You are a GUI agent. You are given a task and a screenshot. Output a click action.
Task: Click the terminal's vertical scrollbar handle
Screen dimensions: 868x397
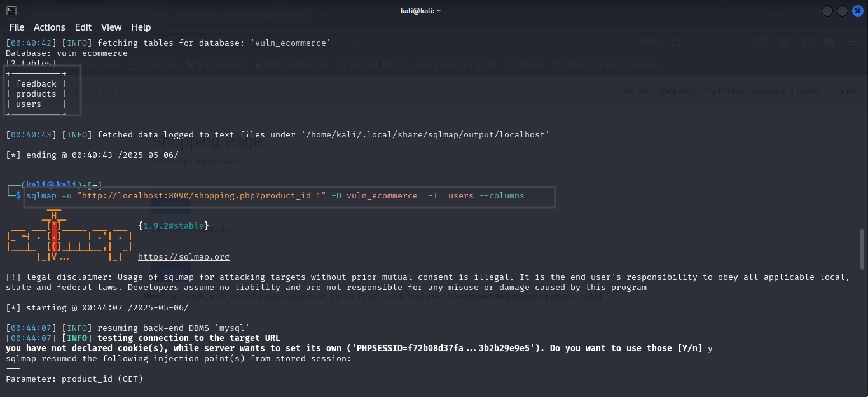[x=862, y=249]
